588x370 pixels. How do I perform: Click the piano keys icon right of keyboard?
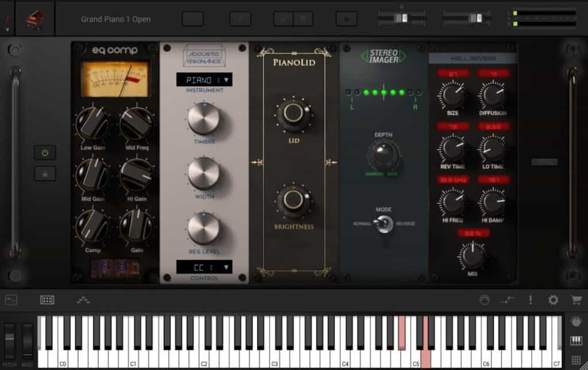tap(577, 340)
